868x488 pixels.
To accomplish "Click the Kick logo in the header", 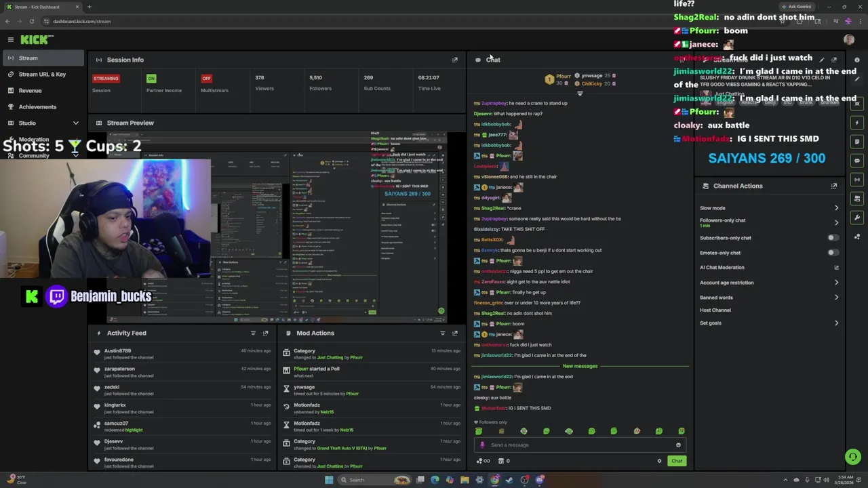I will click(34, 40).
